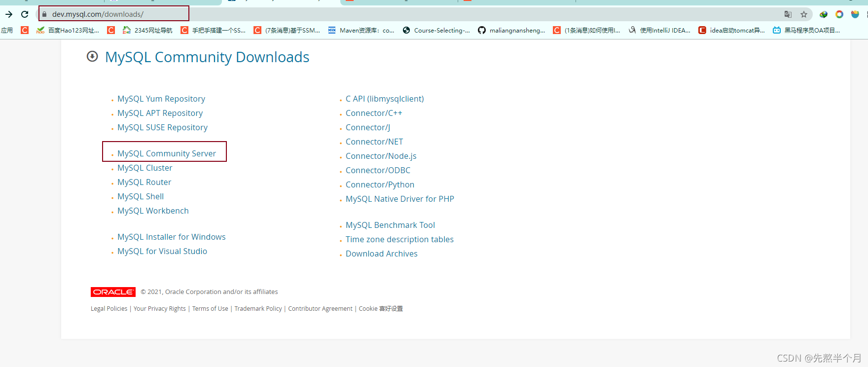Open the 百度Hao123网址 bookmark
This screenshot has height=367, width=868.
pos(68,31)
